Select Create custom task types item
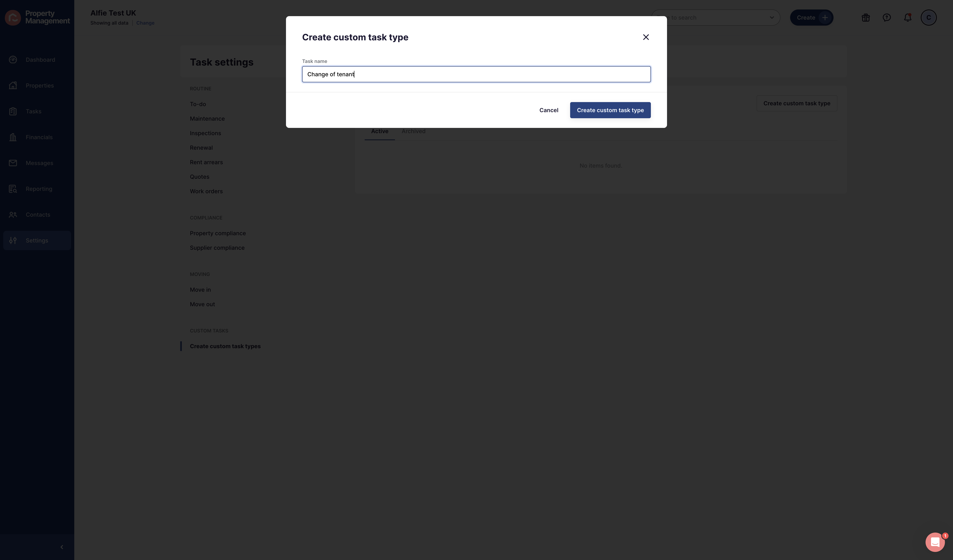 (x=225, y=346)
